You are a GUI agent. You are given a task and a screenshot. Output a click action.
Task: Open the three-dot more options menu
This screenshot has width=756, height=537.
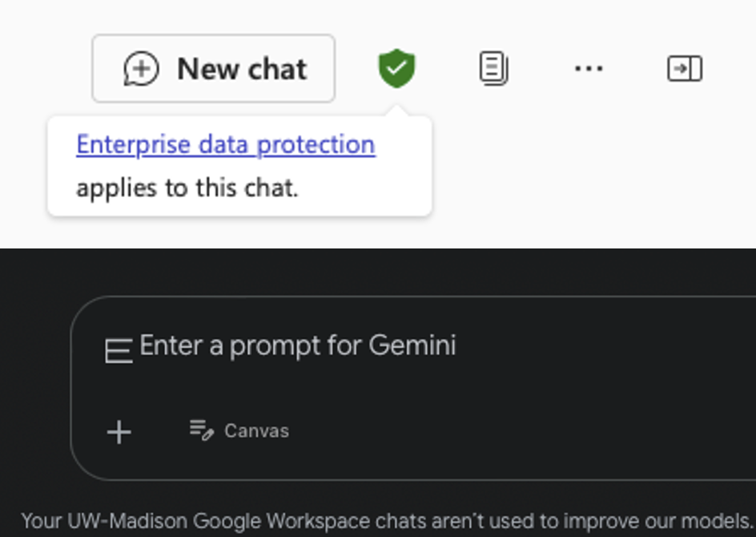589,69
